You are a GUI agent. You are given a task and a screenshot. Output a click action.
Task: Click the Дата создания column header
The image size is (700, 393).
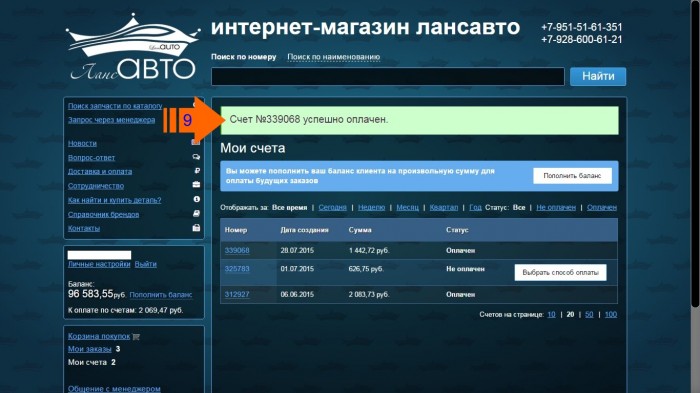(304, 230)
